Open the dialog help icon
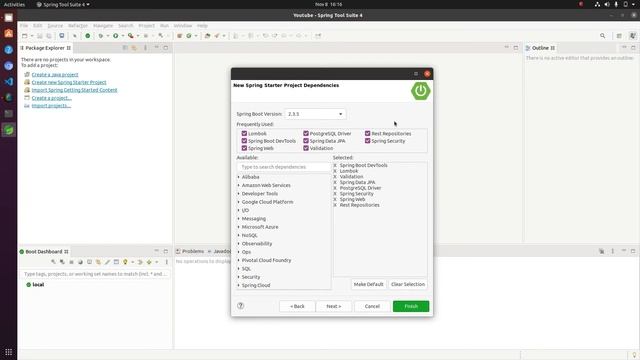This screenshot has height=360, width=640. click(240, 306)
